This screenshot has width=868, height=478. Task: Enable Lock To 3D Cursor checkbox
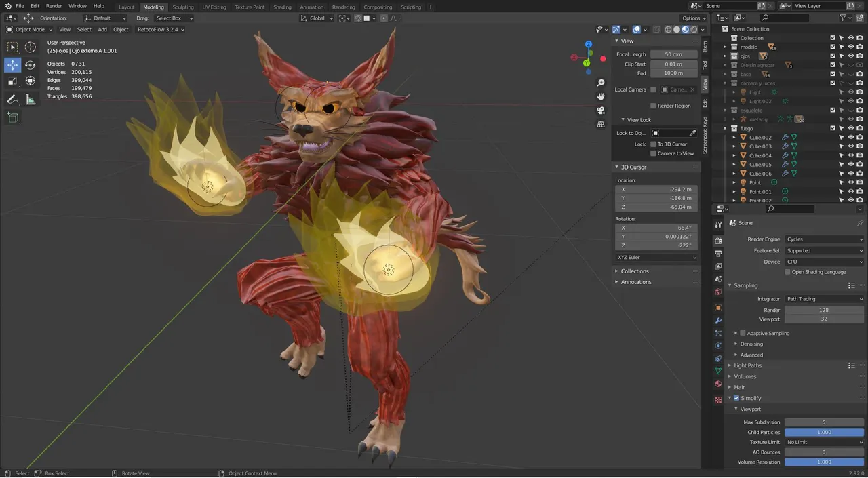pyautogui.click(x=653, y=144)
